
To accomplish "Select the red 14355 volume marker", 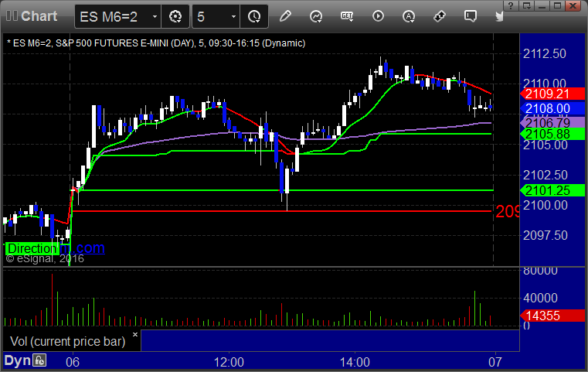I will point(552,316).
